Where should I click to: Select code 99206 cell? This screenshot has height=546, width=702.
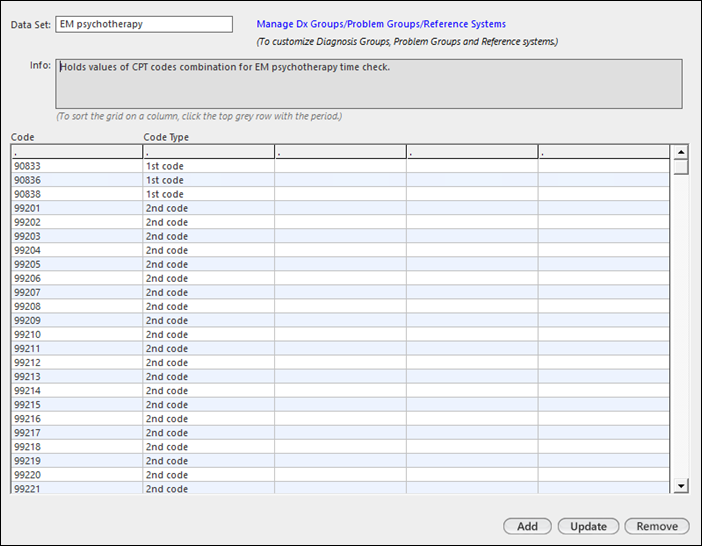click(x=77, y=278)
